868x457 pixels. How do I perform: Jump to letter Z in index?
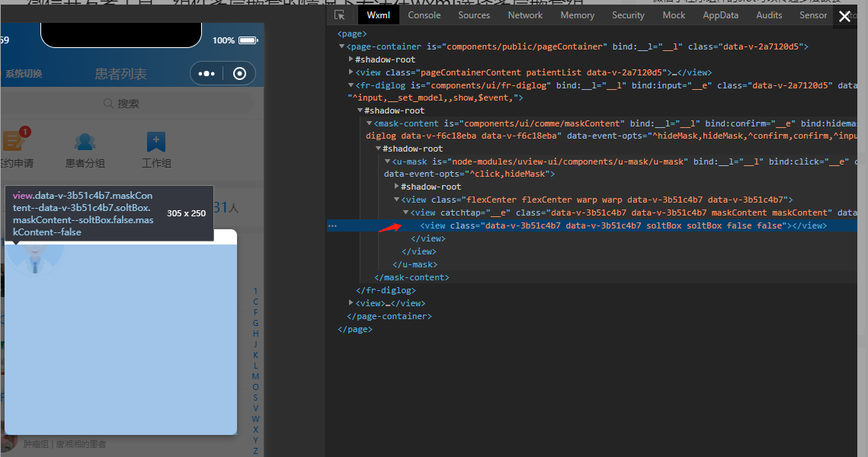[x=256, y=451]
